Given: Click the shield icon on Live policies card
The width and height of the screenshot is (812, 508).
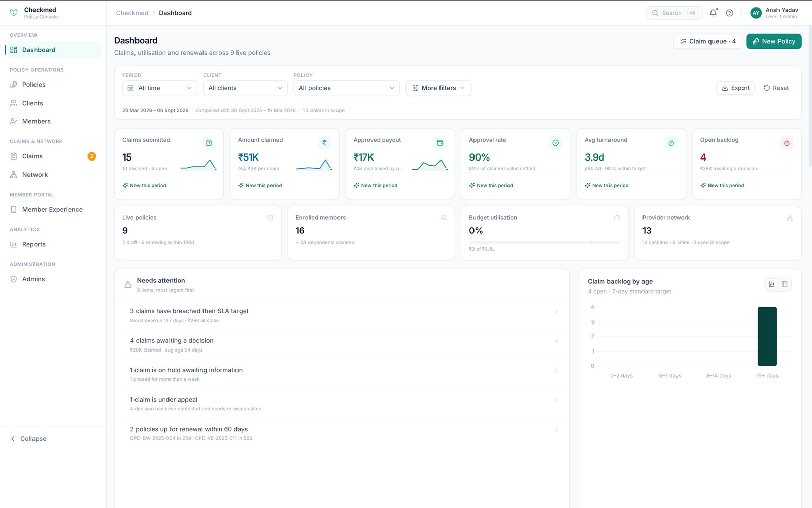Looking at the screenshot, I should (270, 218).
